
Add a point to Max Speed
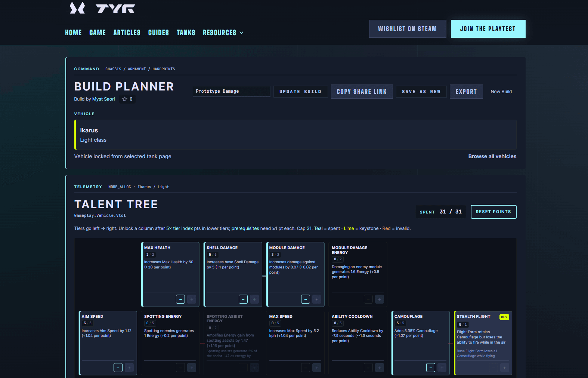pyautogui.click(x=317, y=368)
